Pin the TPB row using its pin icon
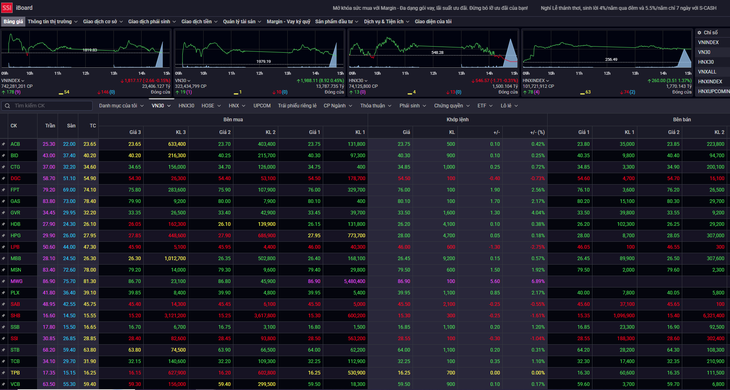730x390 pixels. coord(4,373)
